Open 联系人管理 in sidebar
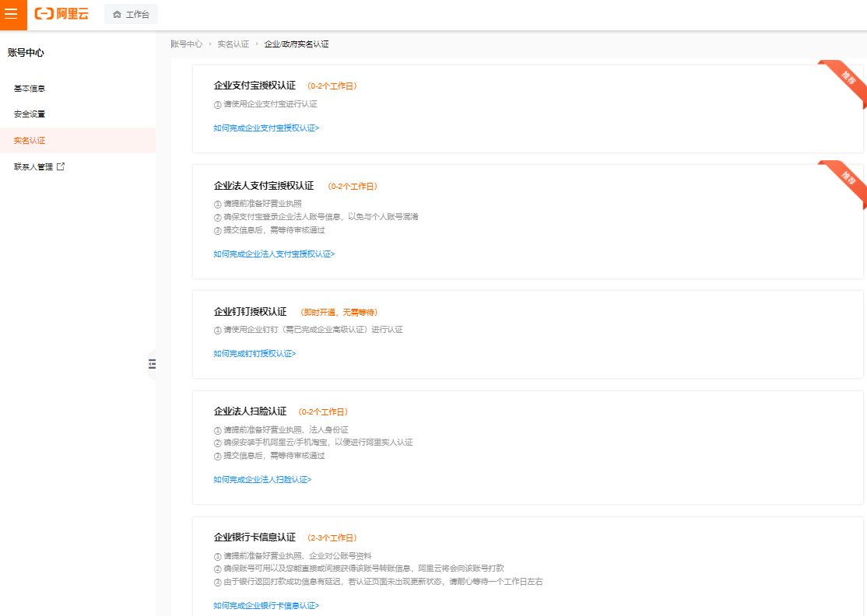 [x=33, y=167]
